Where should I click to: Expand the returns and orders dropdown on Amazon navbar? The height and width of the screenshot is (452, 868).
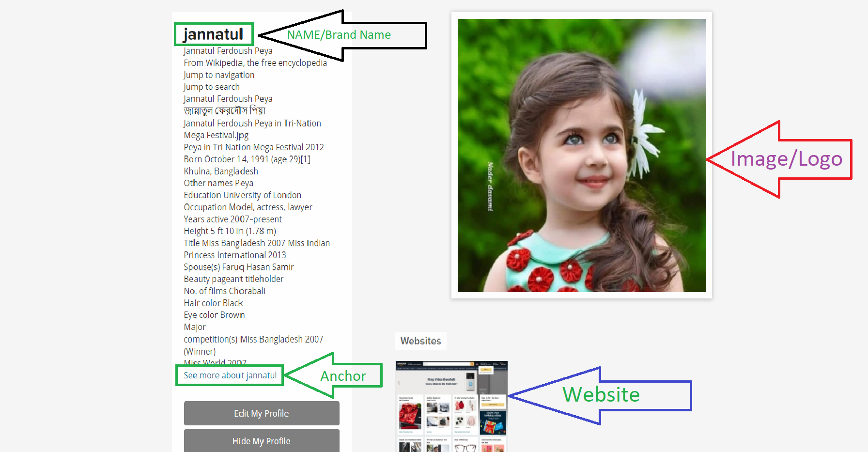tap(496, 364)
